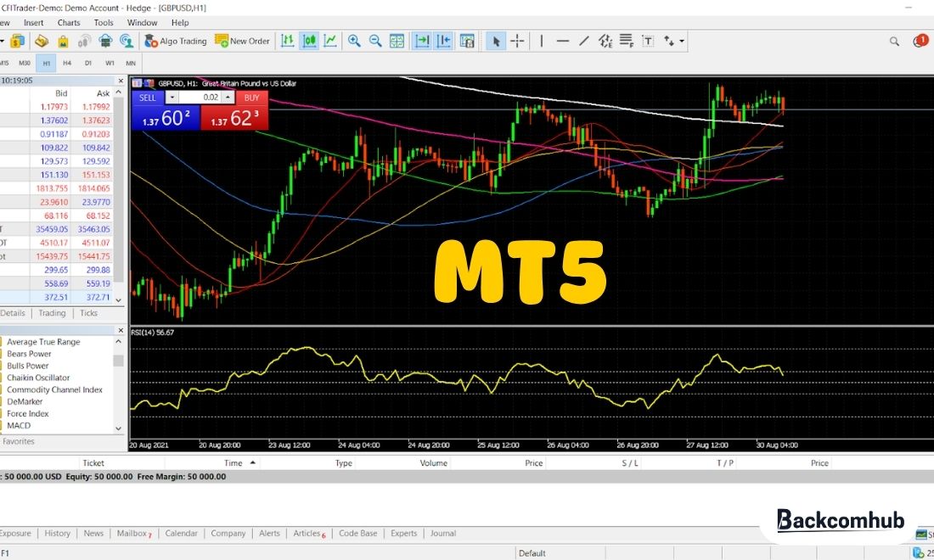Image resolution: width=934 pixels, height=560 pixels.
Task: Click the 0.02 volume input field
Action: [x=200, y=98]
